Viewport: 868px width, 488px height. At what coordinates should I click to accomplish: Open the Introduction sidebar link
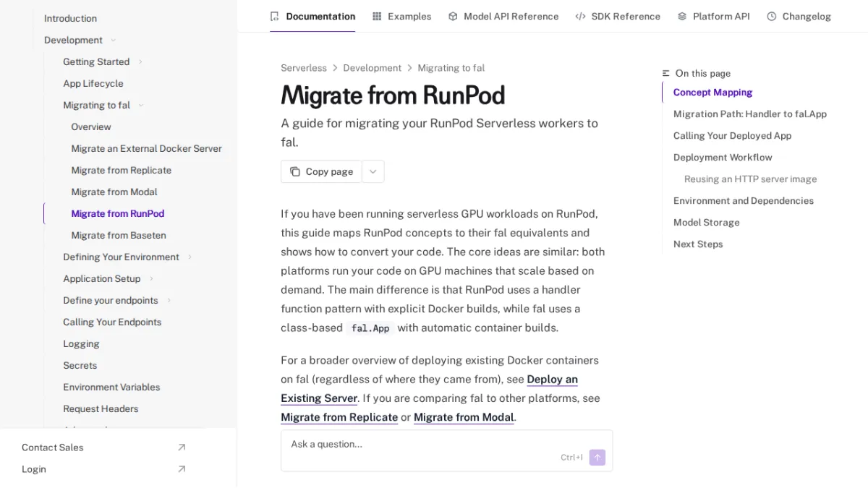pyautogui.click(x=70, y=18)
